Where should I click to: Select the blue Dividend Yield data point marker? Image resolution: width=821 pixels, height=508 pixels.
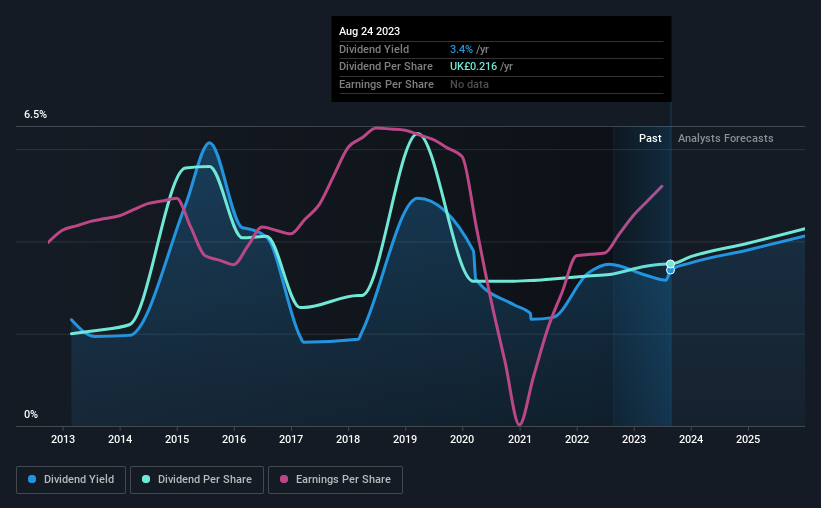[x=670, y=271]
